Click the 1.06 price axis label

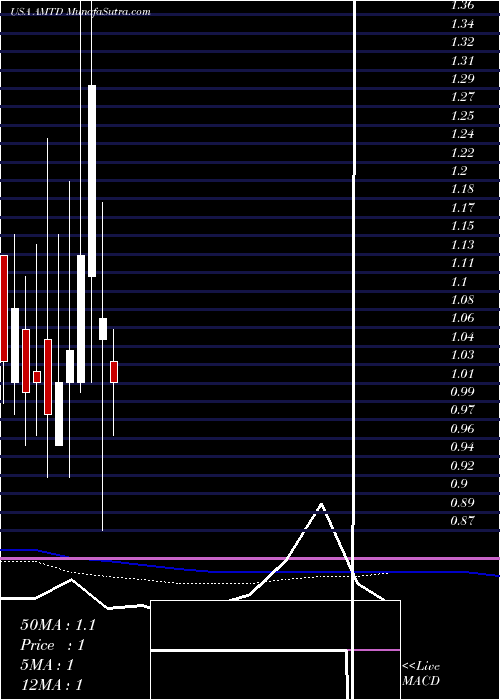point(462,318)
